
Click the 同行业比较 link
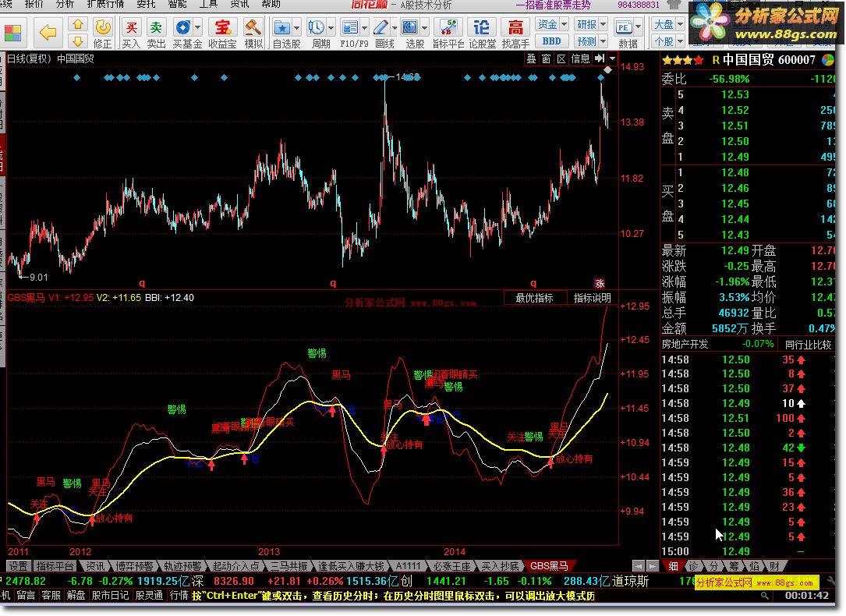(809, 344)
